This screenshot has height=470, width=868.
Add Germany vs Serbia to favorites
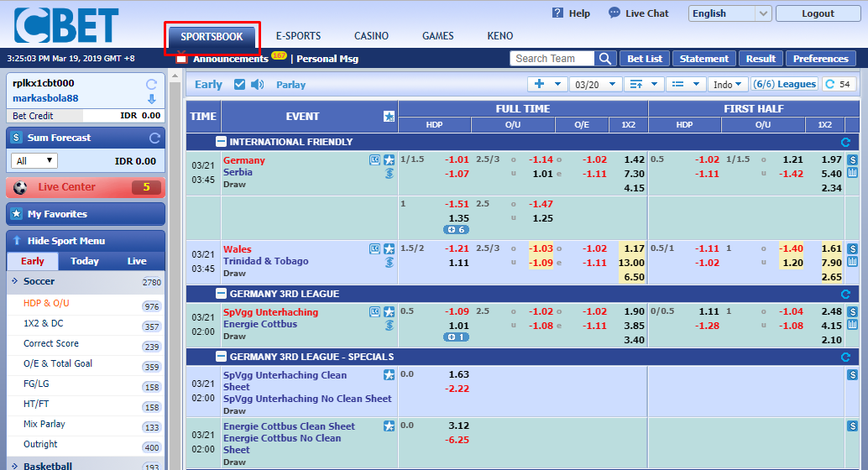(x=390, y=160)
